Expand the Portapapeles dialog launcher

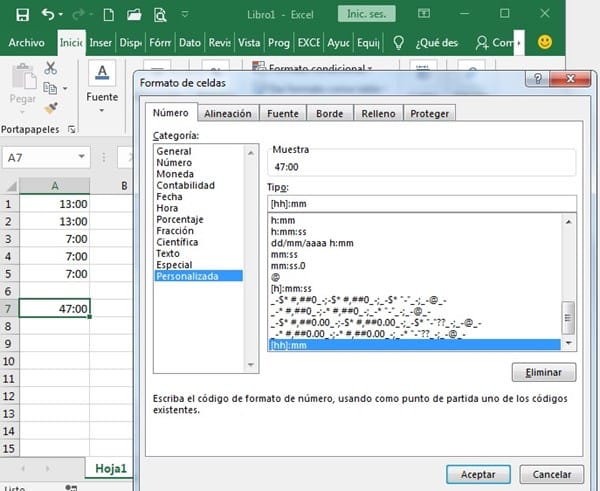point(71,130)
